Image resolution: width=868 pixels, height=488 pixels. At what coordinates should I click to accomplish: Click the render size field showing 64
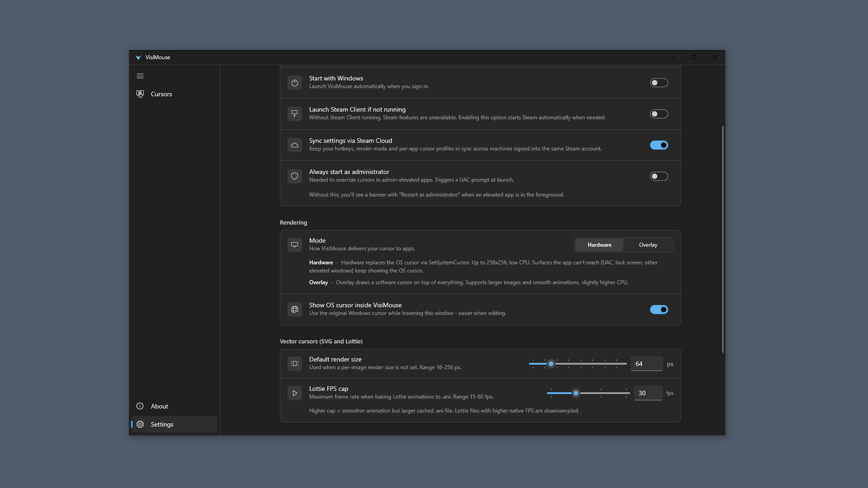[x=647, y=364]
